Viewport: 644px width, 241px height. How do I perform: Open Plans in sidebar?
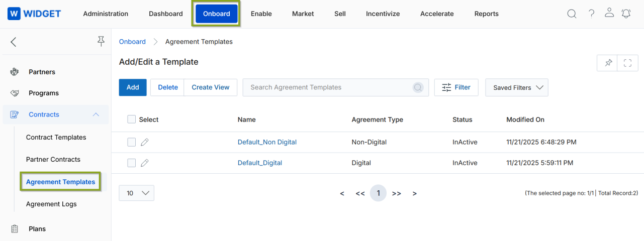pyautogui.click(x=37, y=229)
